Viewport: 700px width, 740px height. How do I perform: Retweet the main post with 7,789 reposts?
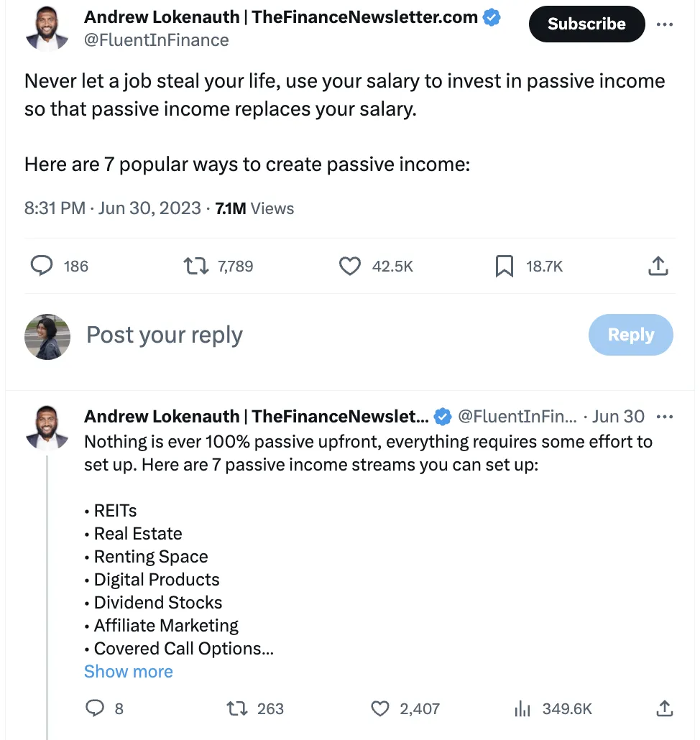point(193,267)
